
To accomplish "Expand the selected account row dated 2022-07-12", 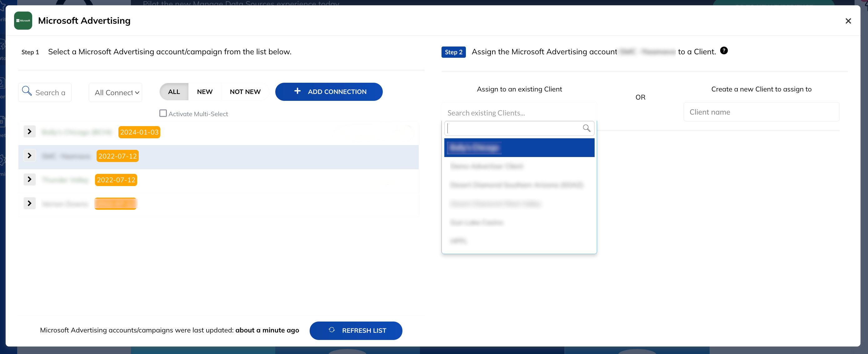I will [x=30, y=156].
